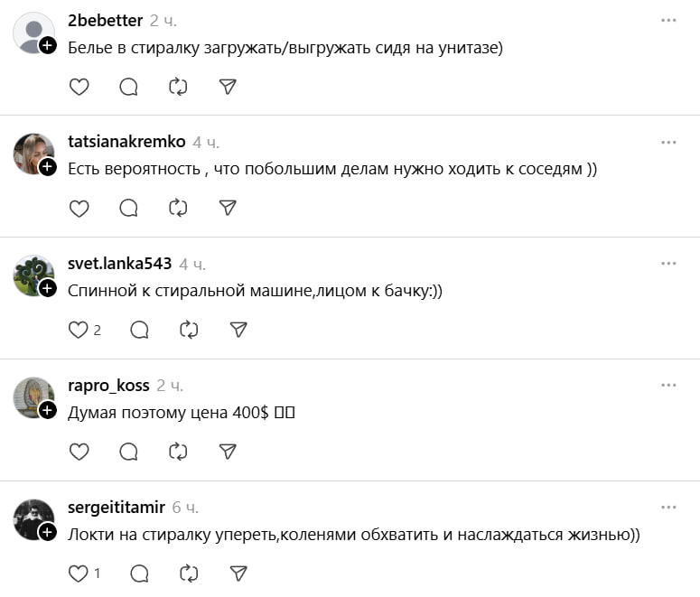This screenshot has height=597, width=700.
Task: Like the comment by 2bebetter
Action: (x=79, y=87)
